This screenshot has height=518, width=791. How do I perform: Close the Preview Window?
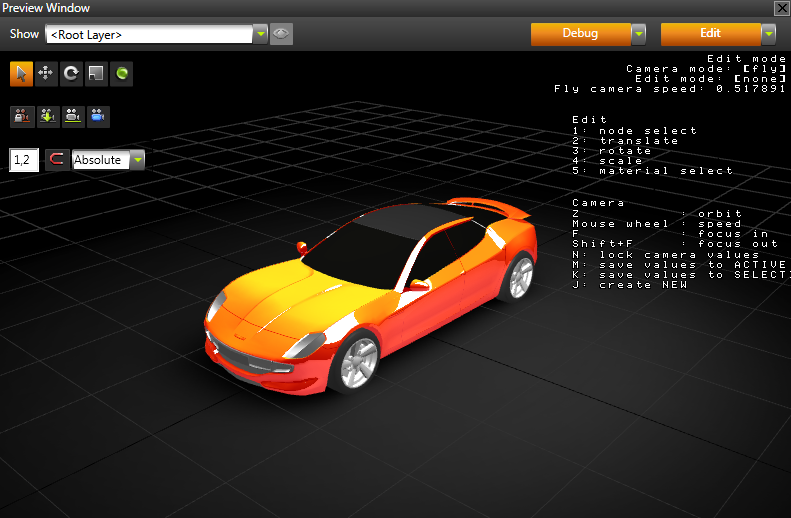pos(781,8)
